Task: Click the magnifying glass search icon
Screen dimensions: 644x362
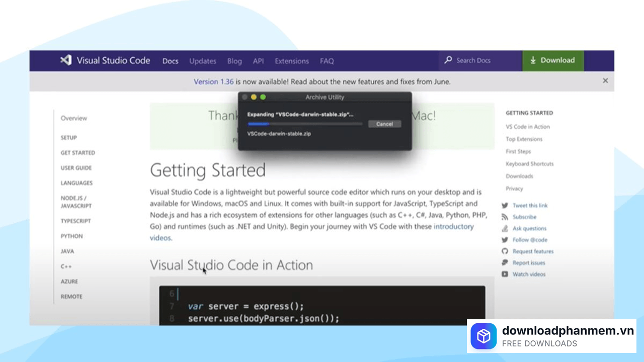Action: click(x=448, y=60)
